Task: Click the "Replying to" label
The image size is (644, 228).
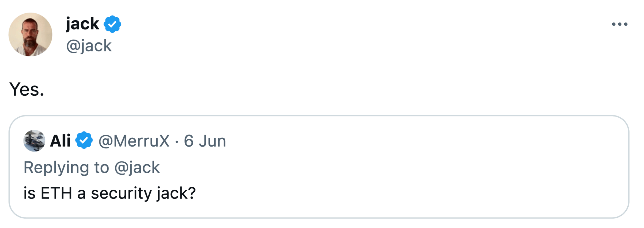Action: [66, 167]
